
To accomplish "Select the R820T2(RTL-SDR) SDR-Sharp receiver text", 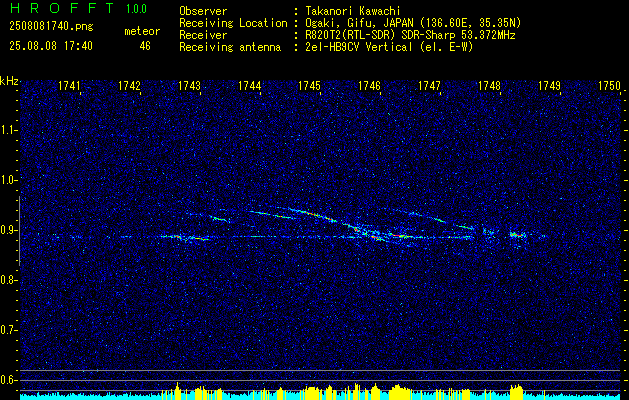I will click(x=410, y=35).
